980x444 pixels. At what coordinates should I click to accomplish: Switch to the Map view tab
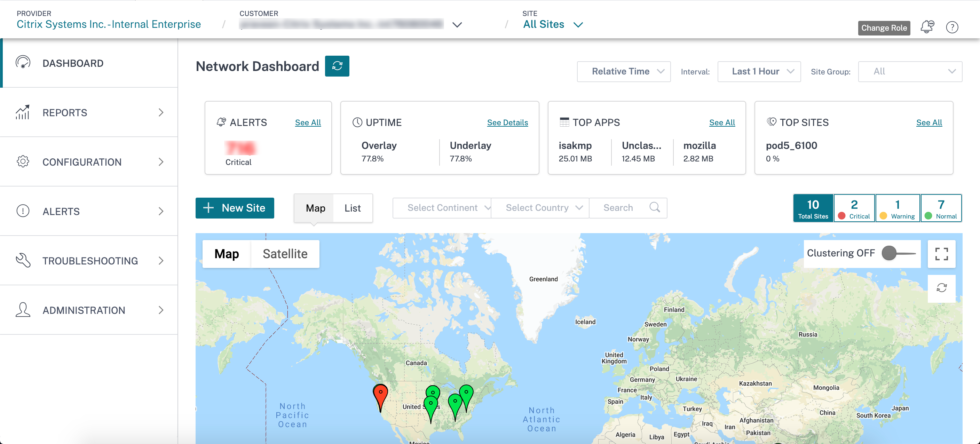(315, 208)
